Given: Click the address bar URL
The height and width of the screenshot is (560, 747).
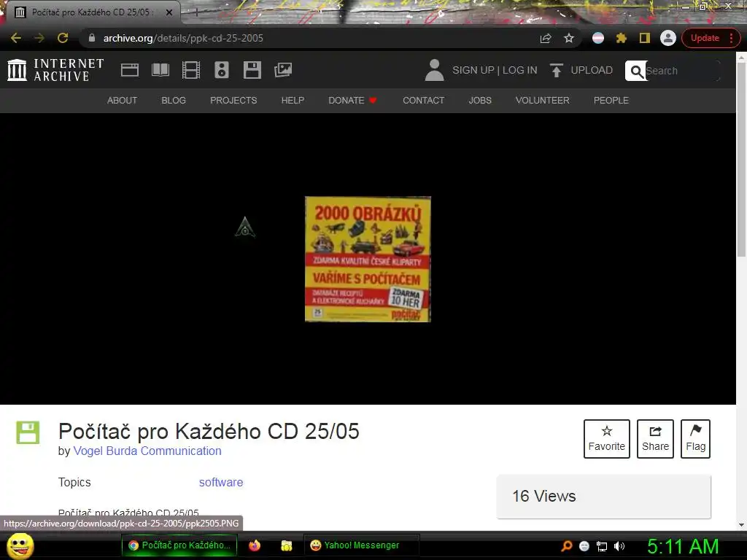Looking at the screenshot, I should coord(183,38).
